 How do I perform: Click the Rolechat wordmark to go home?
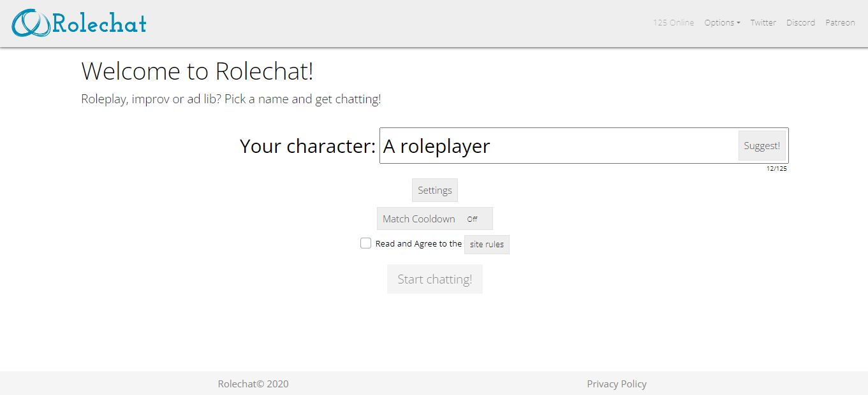pos(99,23)
